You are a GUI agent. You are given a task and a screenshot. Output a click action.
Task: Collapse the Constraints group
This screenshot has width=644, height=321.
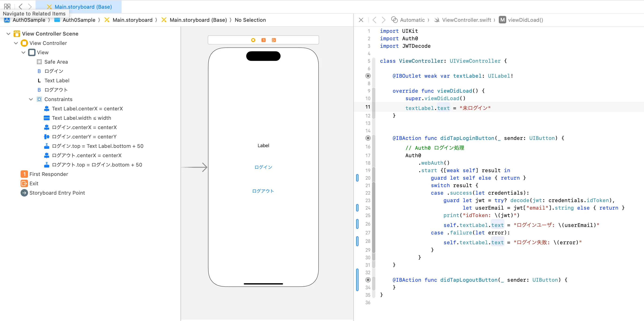point(31,99)
